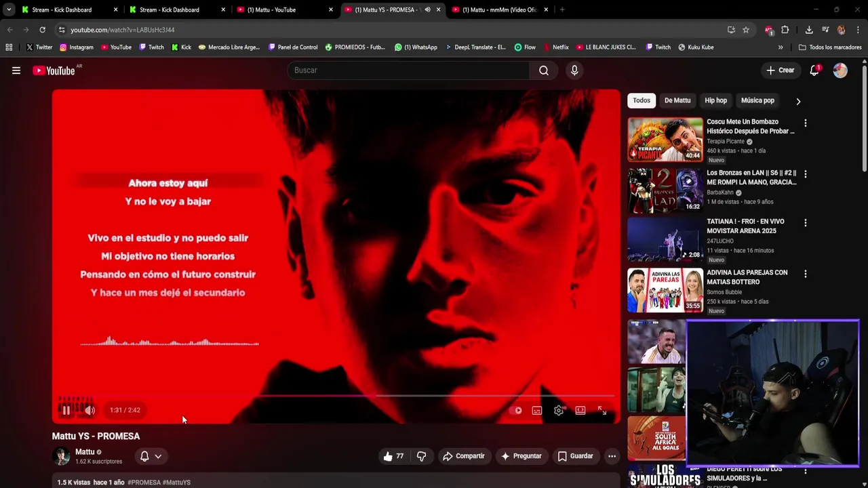The image size is (868, 488).
Task: Open the Chrome extensions puzzle icon
Action: (x=785, y=30)
